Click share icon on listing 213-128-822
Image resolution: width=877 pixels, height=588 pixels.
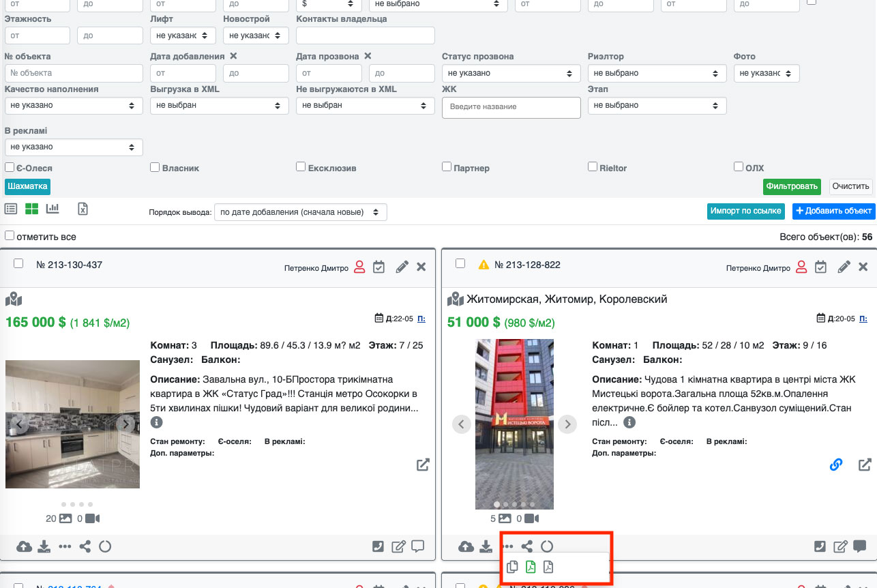click(x=526, y=546)
